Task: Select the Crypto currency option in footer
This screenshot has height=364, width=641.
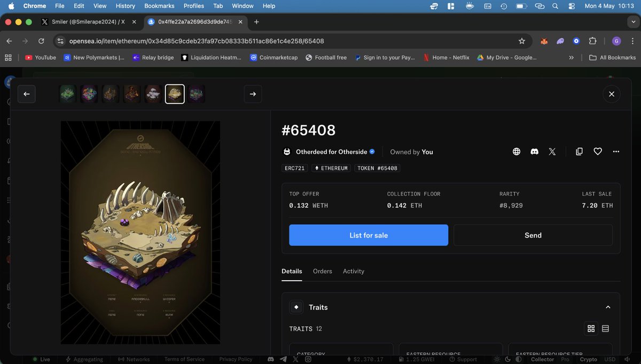Action: tap(589, 359)
